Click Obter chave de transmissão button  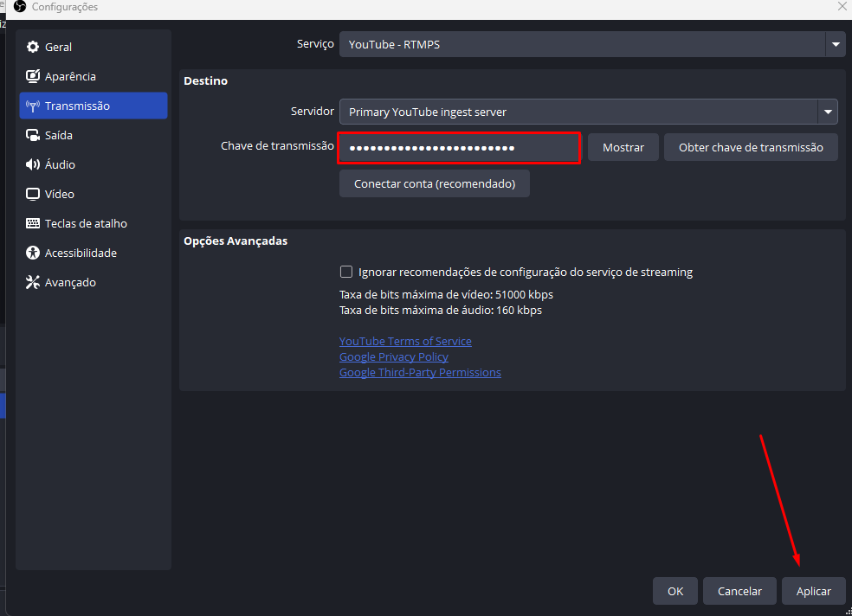coord(751,148)
